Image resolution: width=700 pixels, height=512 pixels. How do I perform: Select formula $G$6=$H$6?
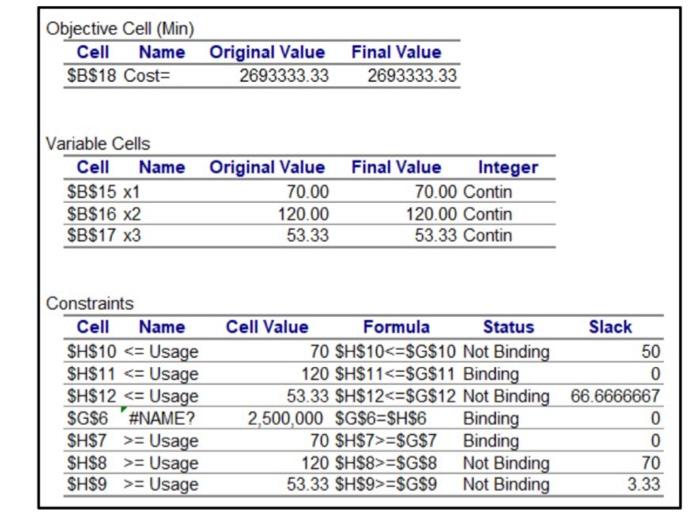(381, 418)
